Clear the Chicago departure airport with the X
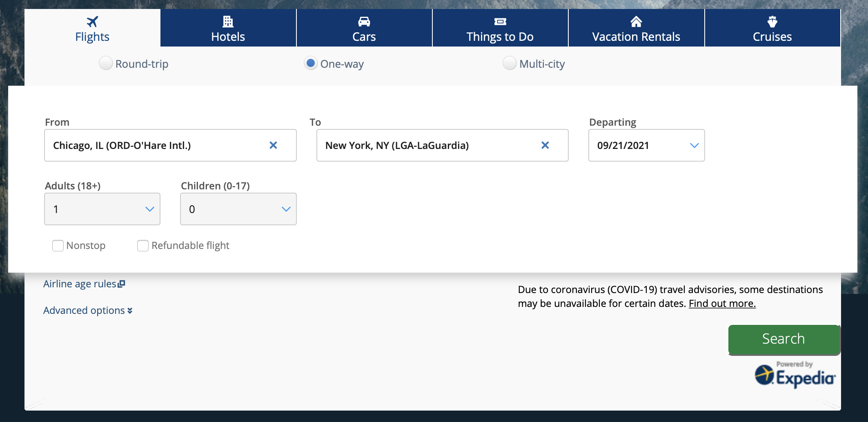 tap(274, 145)
